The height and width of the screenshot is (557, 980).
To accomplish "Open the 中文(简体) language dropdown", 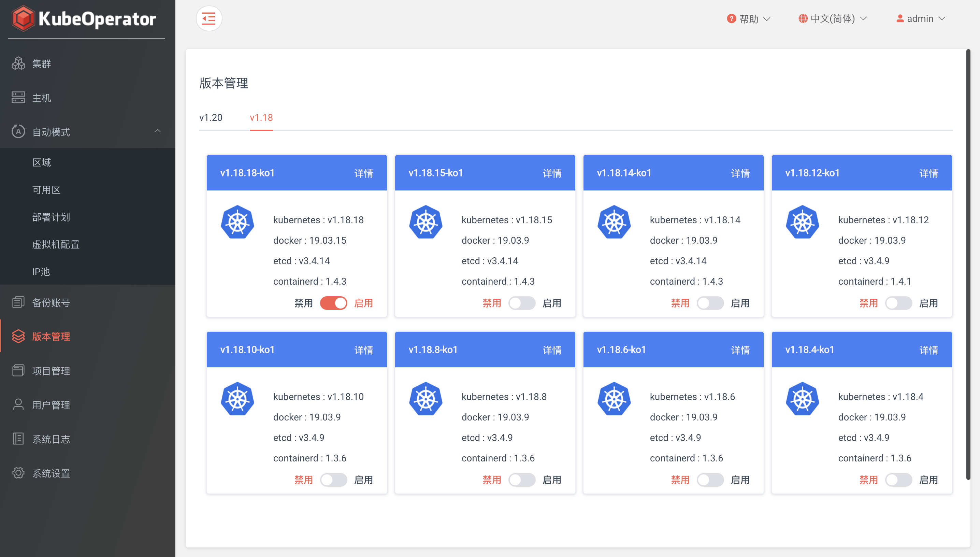I will (x=832, y=18).
